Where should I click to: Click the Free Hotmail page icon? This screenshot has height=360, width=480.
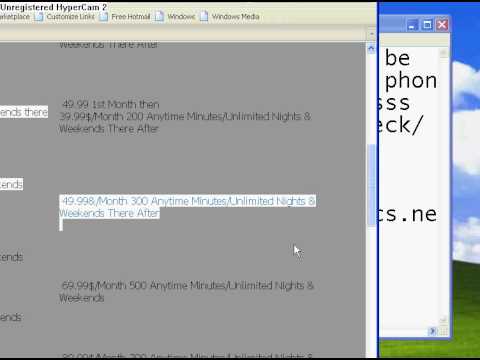pyautogui.click(x=104, y=17)
